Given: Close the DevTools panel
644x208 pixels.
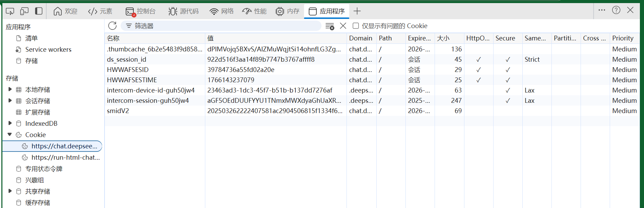Looking at the screenshot, I should [x=630, y=10].
